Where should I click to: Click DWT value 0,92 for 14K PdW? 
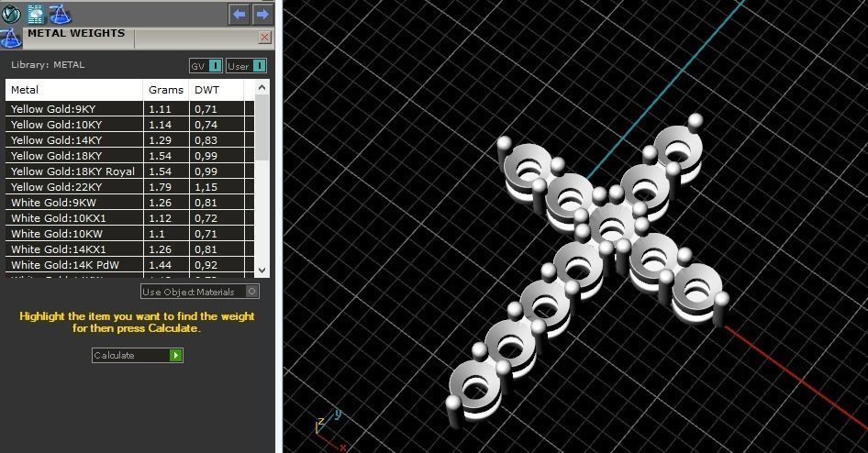[206, 264]
